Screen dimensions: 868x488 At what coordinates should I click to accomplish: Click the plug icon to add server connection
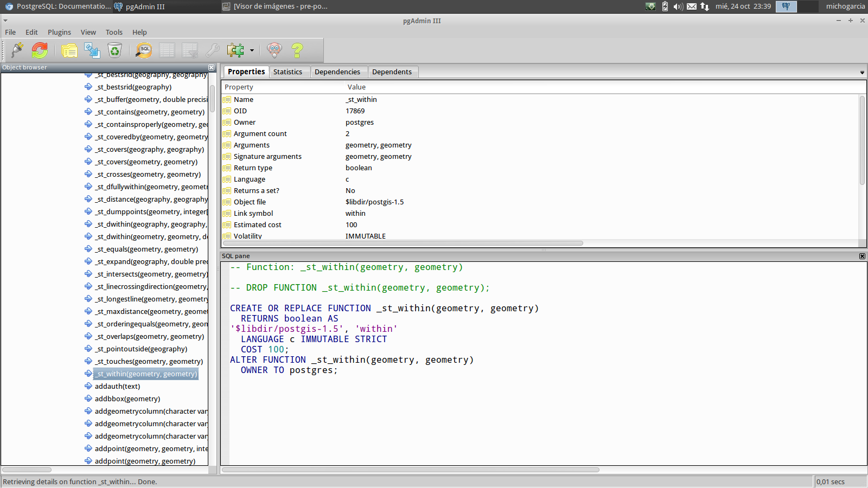[17, 50]
